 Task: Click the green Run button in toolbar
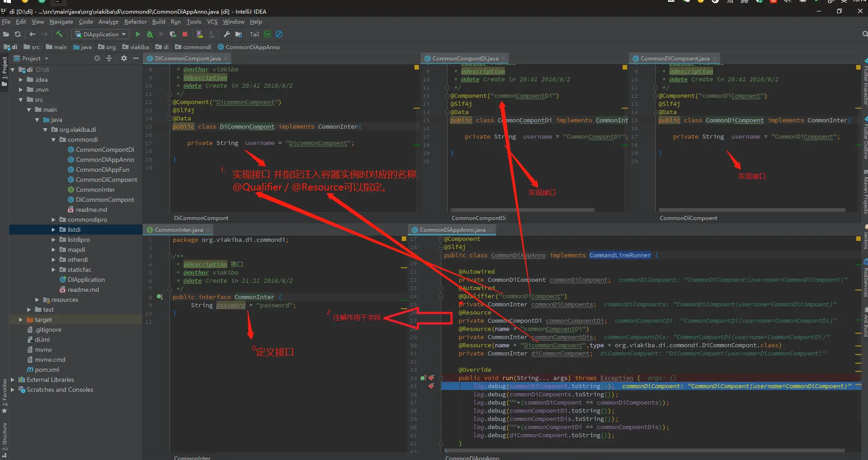(x=138, y=34)
